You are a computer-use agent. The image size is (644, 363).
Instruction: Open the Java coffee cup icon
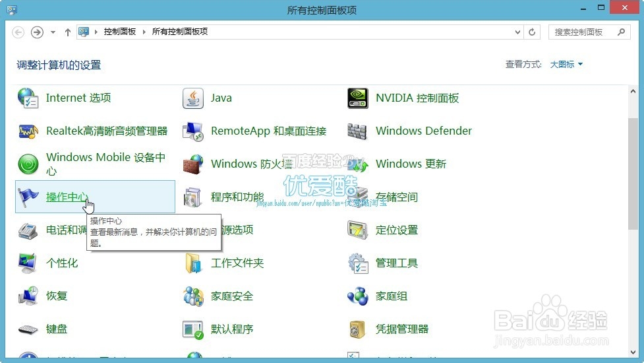[x=193, y=98]
